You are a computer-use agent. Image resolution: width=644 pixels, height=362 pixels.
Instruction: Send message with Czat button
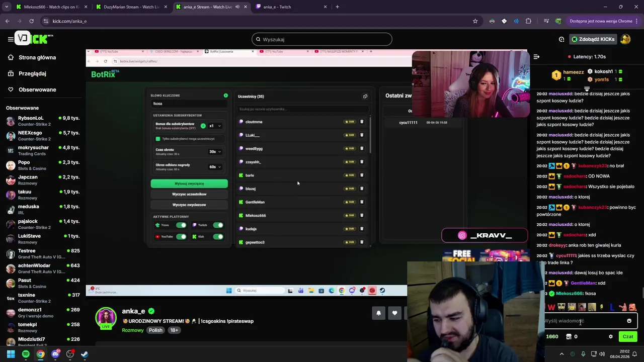[628, 337]
